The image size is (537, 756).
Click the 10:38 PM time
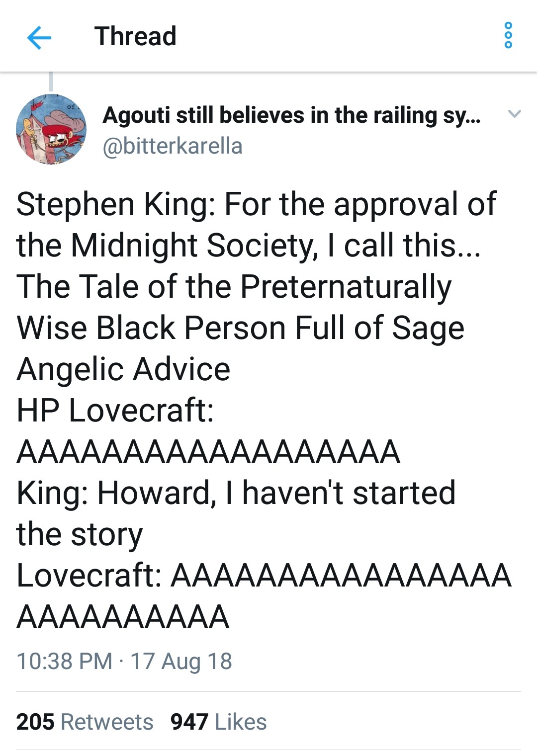coord(64,661)
